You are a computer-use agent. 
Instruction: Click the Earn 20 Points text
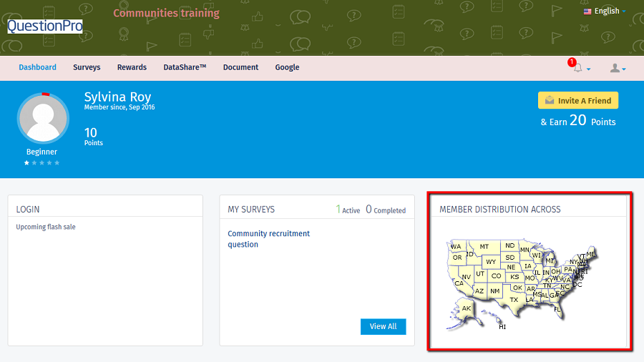[x=578, y=121]
